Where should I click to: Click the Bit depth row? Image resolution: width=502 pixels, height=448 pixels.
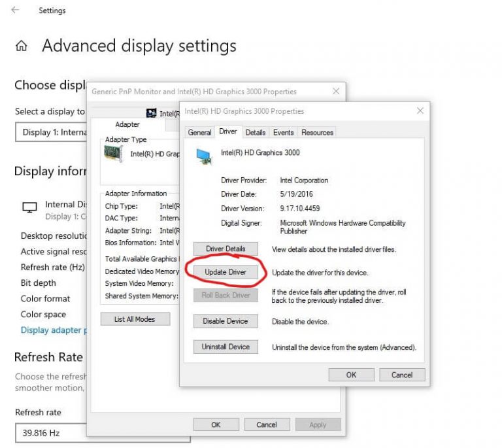(x=38, y=283)
